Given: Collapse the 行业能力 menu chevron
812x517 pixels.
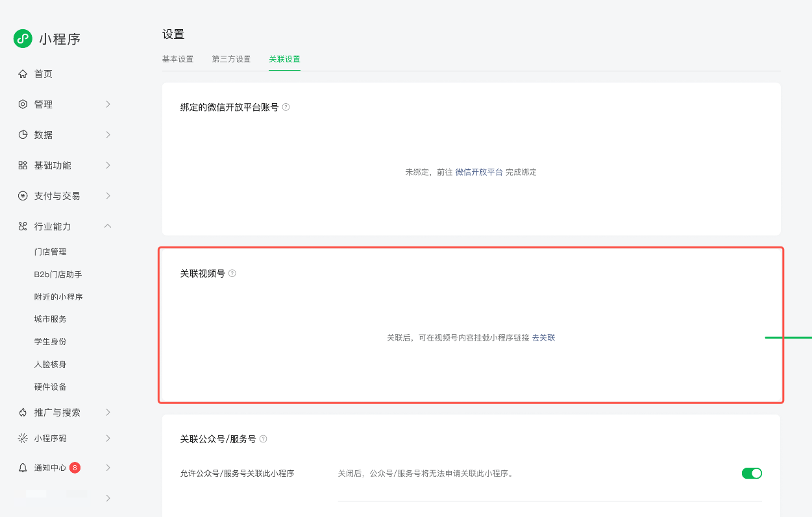Looking at the screenshot, I should tap(108, 226).
